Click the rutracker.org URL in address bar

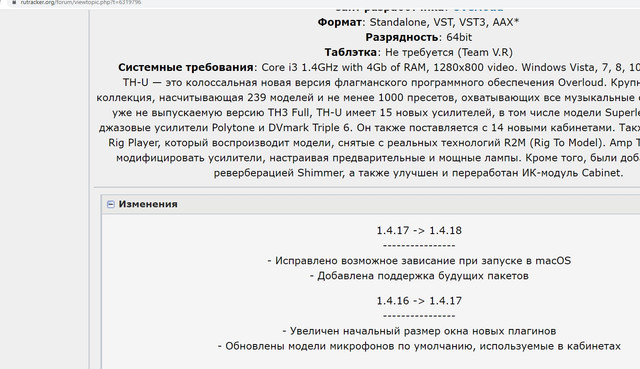pyautogui.click(x=81, y=2)
